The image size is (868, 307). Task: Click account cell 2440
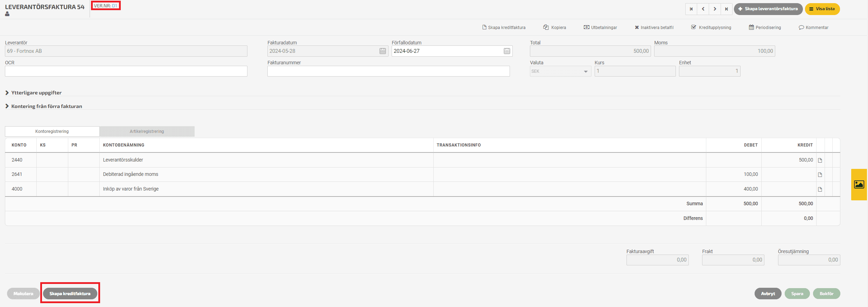click(21, 160)
